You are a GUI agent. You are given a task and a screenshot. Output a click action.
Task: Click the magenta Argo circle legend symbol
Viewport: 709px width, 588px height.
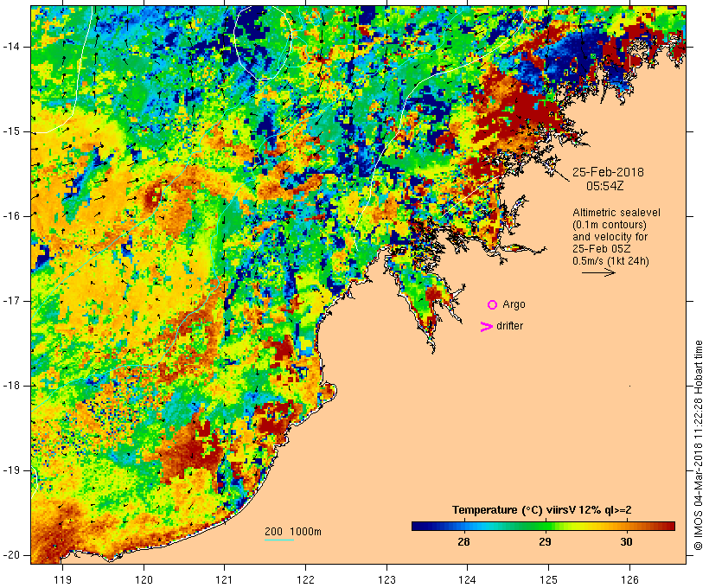pyautogui.click(x=493, y=305)
